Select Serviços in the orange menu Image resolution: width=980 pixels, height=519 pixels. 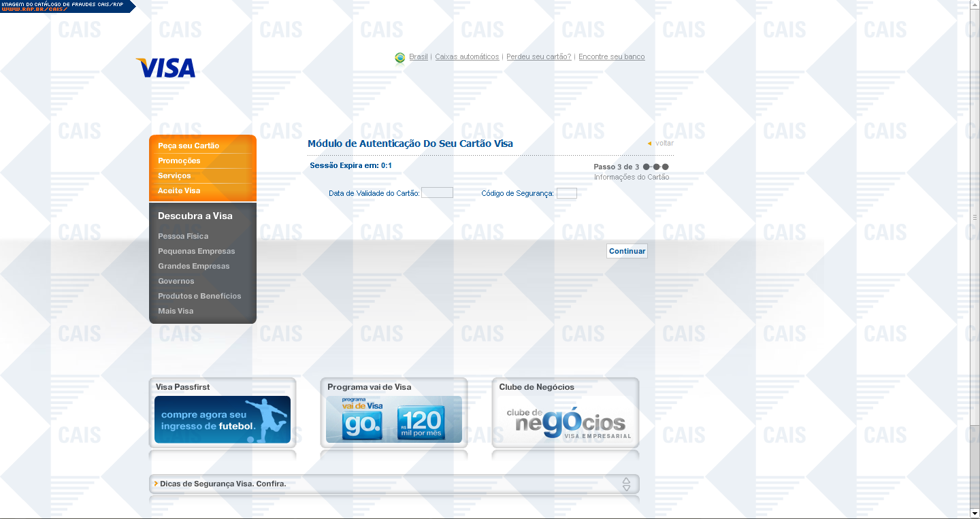174,175
